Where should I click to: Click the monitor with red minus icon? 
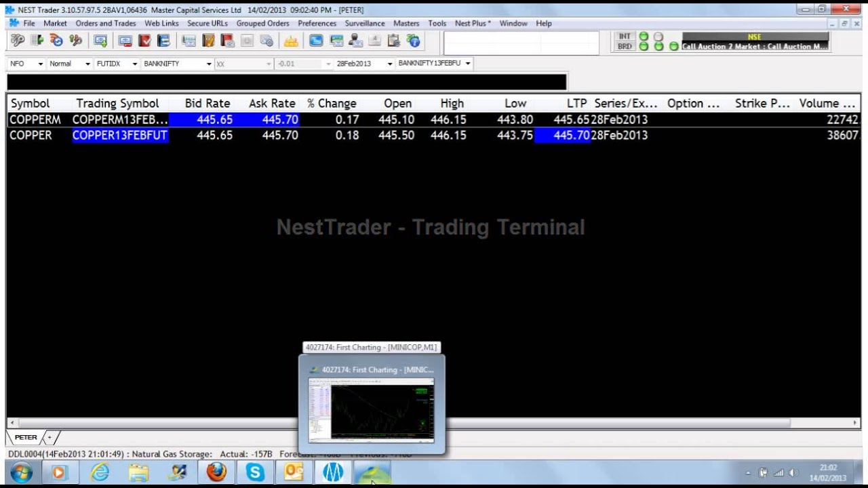click(125, 41)
